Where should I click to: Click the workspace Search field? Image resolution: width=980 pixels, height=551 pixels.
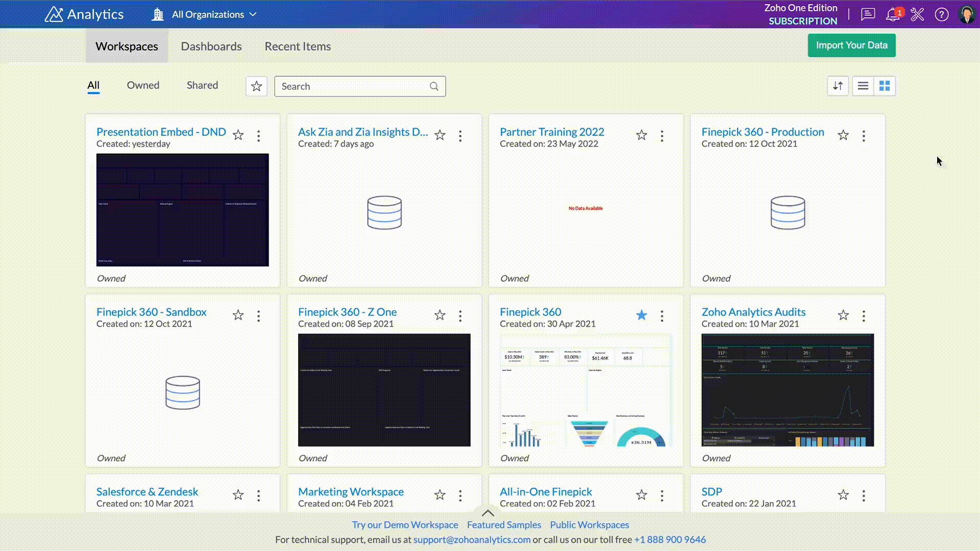pos(360,86)
